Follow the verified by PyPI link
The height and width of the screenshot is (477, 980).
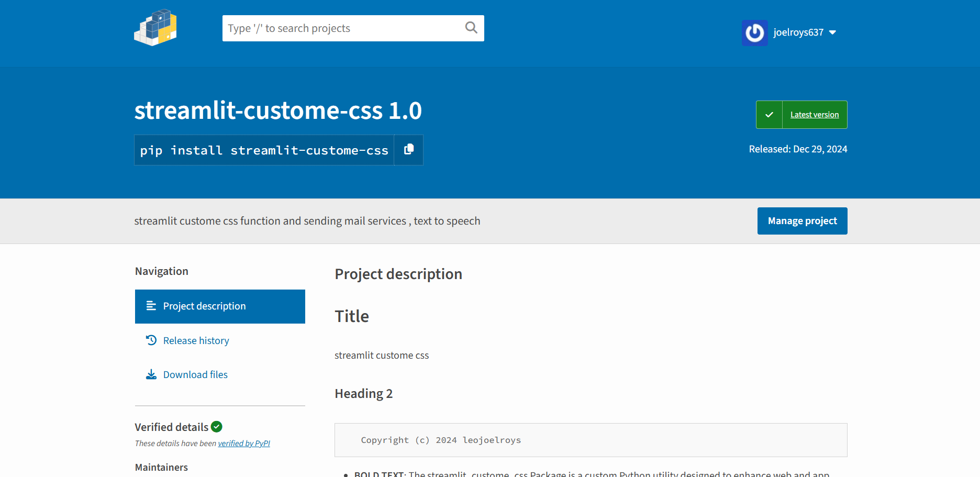tap(244, 443)
